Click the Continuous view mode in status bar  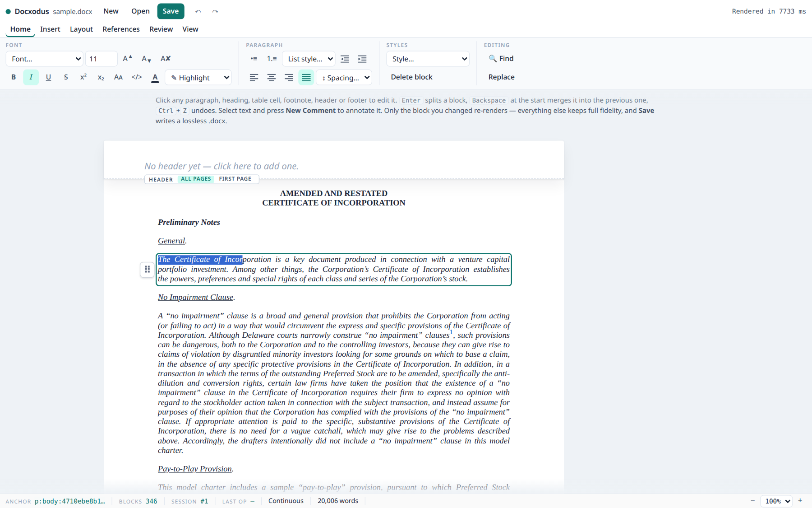(286, 501)
